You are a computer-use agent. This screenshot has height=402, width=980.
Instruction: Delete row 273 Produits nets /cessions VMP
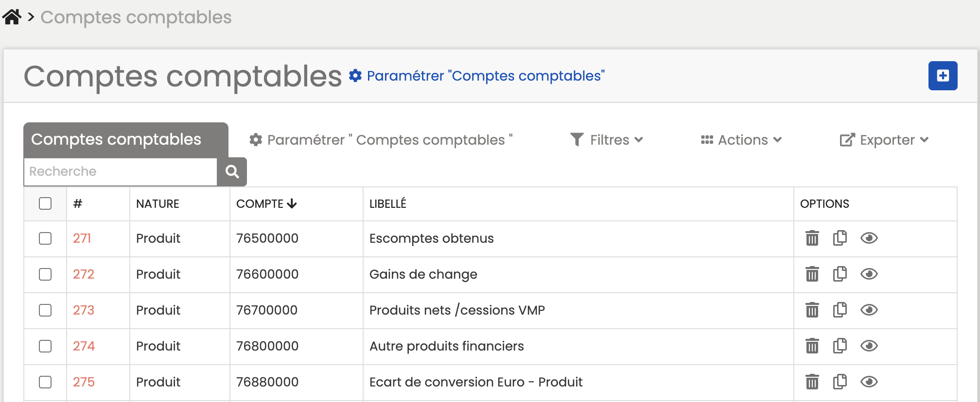[812, 310]
